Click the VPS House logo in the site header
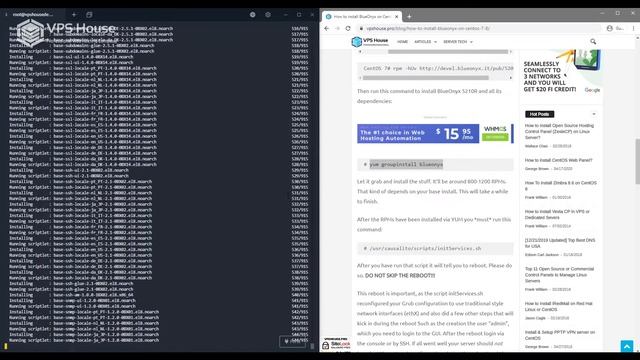Viewport: 640px width, 360px height. 370,42
